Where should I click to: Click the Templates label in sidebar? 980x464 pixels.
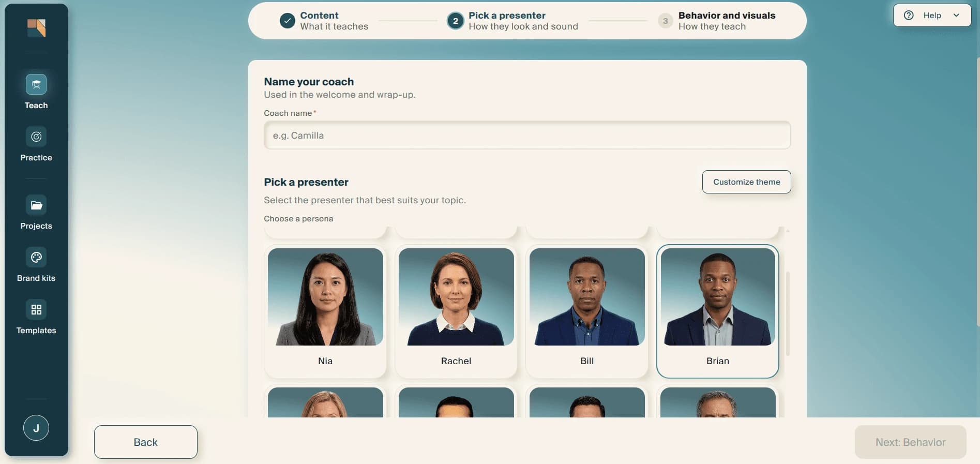[36, 331]
